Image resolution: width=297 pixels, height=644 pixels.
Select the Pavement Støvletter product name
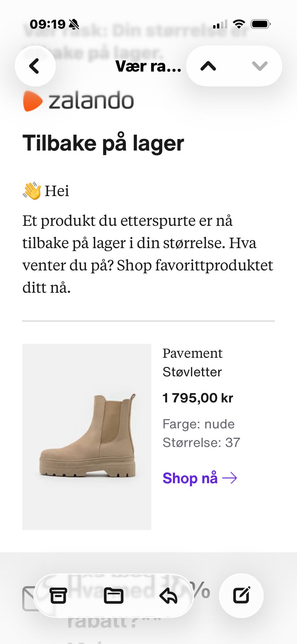coord(192,362)
